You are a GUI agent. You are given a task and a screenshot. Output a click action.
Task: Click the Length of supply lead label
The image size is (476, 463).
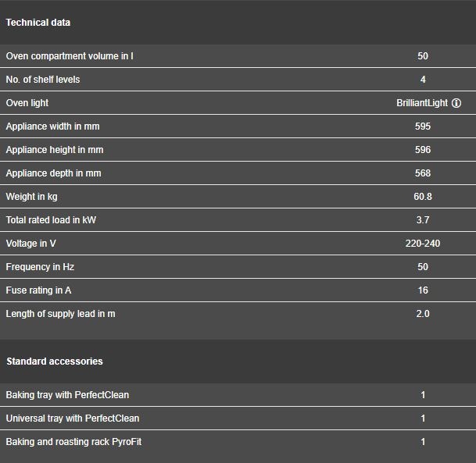click(x=60, y=314)
